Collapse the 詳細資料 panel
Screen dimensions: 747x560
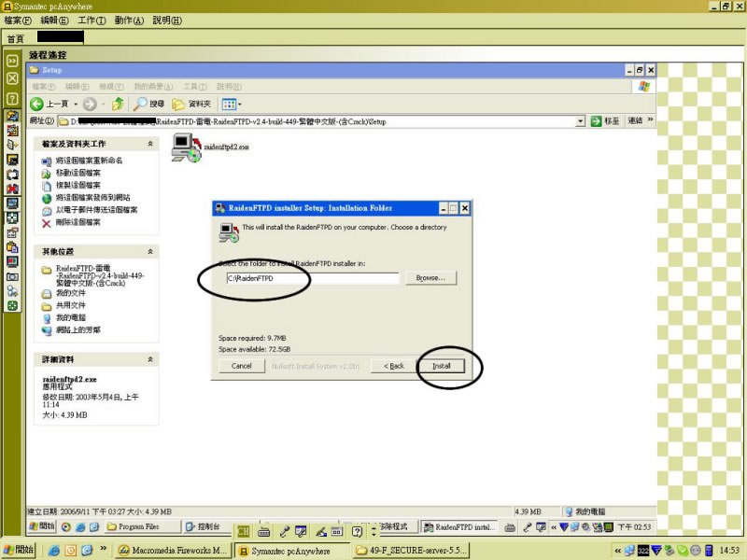pos(150,359)
